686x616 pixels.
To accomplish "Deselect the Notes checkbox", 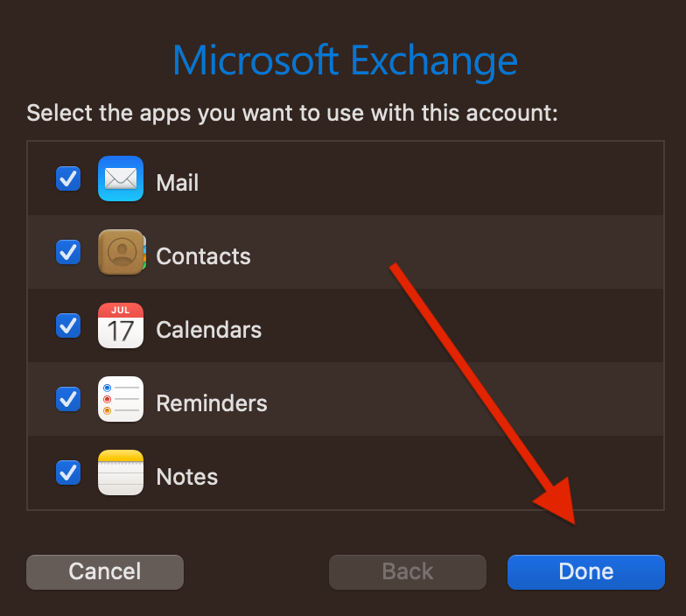I will coord(68,472).
